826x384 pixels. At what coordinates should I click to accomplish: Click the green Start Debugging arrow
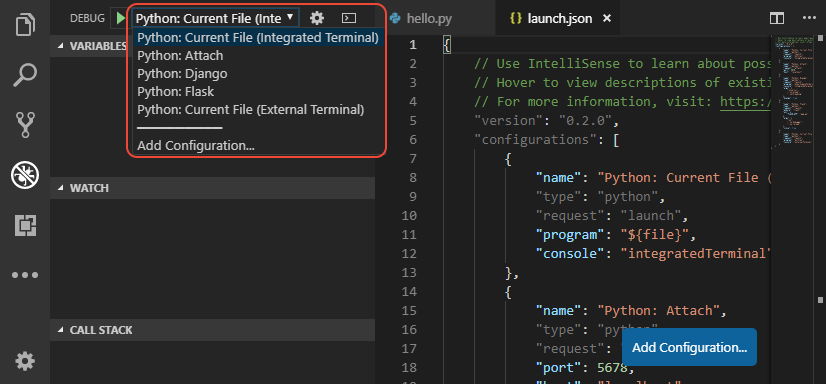point(121,18)
